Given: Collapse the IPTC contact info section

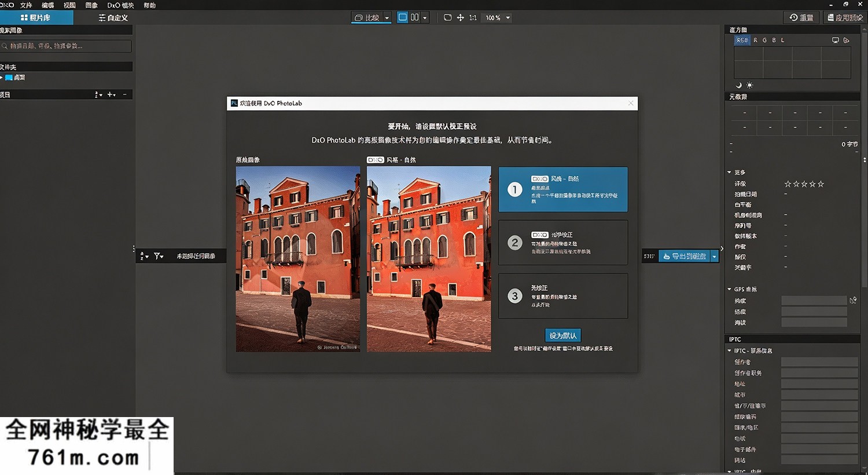Looking at the screenshot, I should [x=729, y=350].
